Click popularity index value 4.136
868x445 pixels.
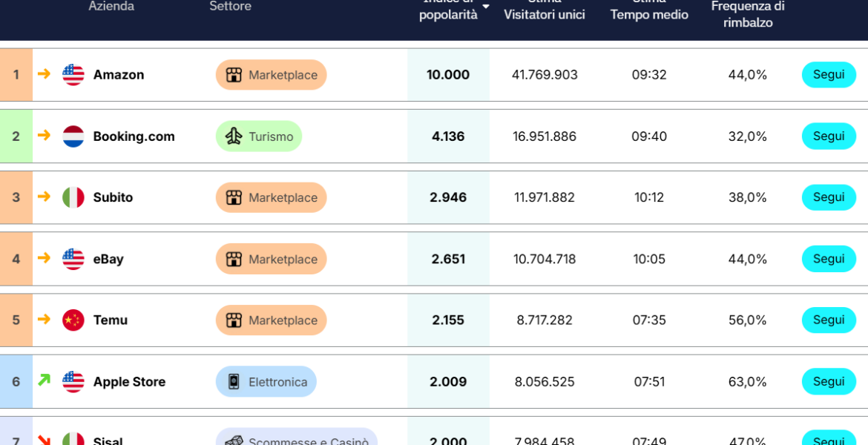click(x=448, y=136)
